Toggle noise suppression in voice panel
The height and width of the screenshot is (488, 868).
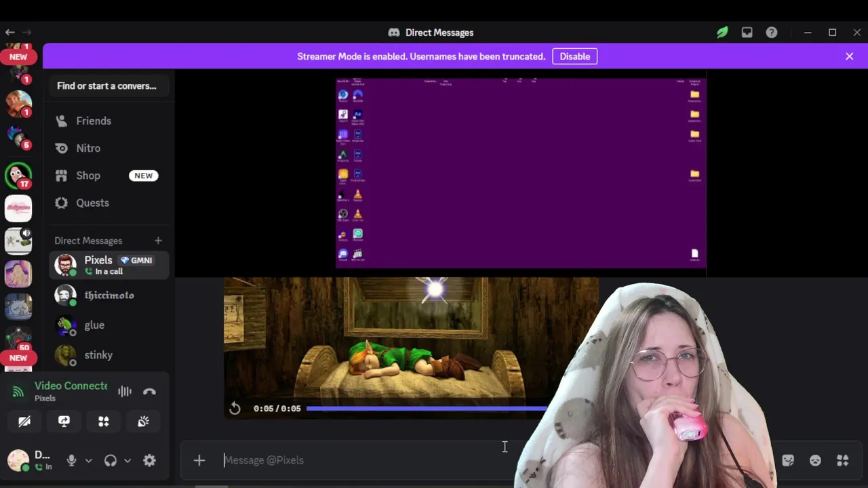[125, 391]
